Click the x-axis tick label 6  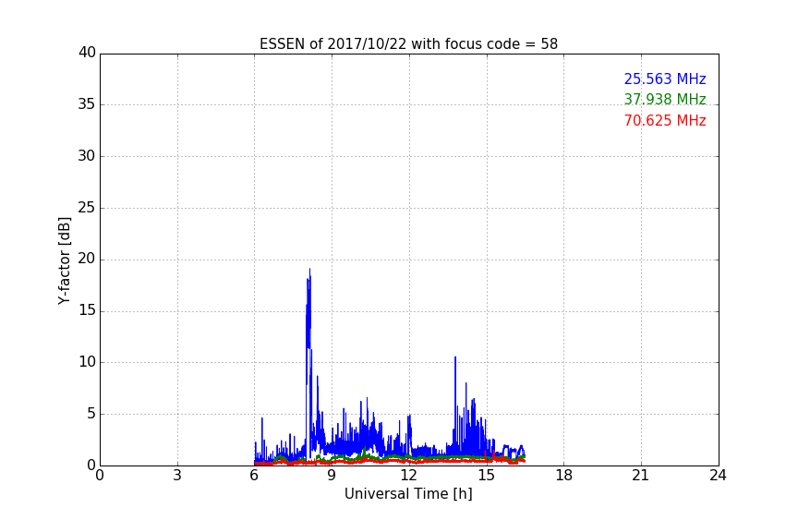(254, 476)
